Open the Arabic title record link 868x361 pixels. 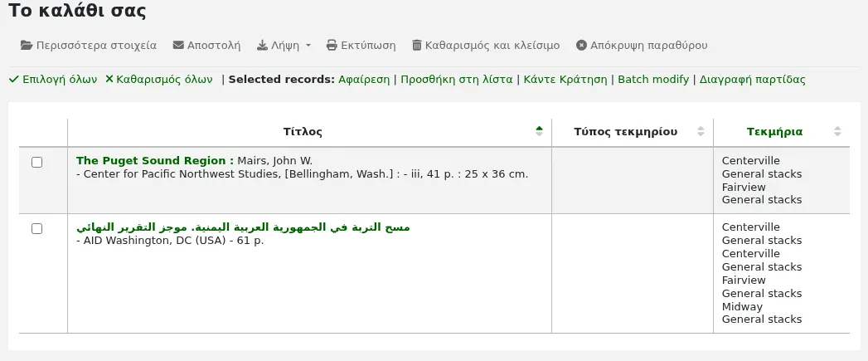point(243,227)
